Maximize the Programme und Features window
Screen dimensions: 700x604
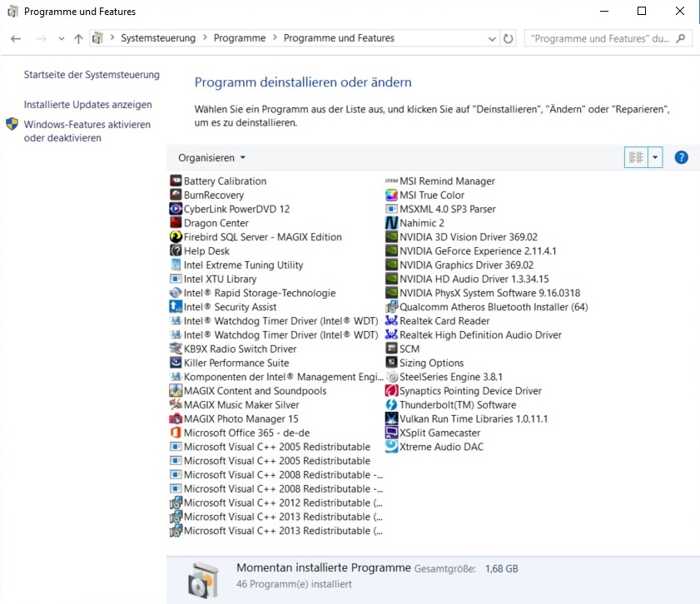coord(642,11)
